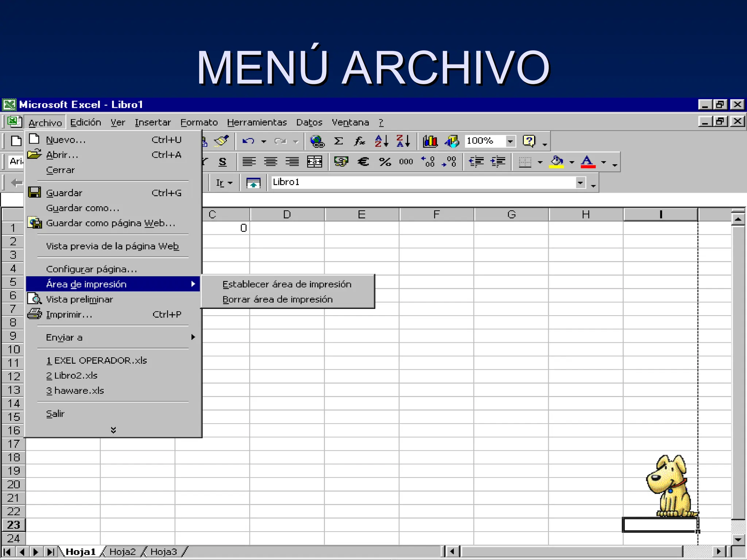Open the address box Libro1 dropdown

click(x=580, y=183)
